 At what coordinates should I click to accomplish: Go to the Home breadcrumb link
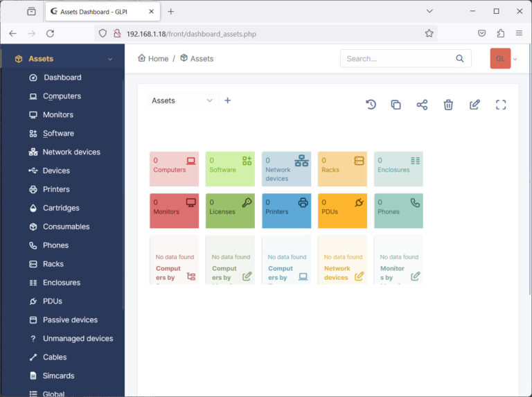pos(154,59)
